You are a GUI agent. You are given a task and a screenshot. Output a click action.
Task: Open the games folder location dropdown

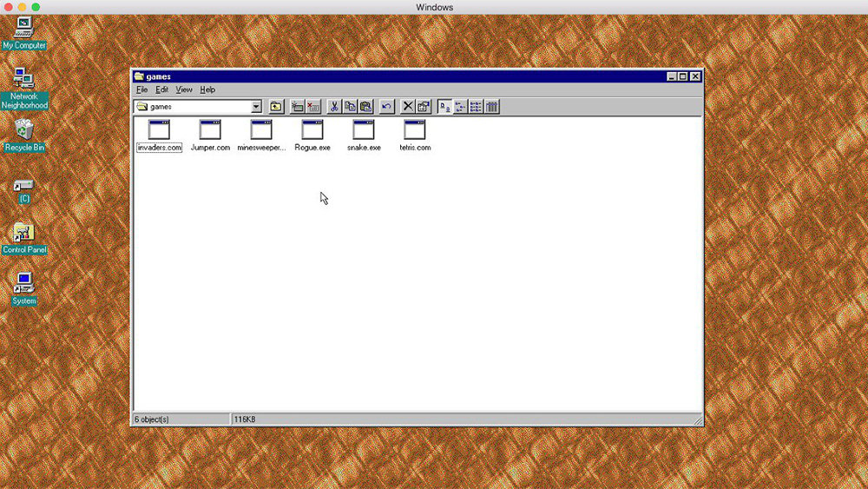click(256, 106)
